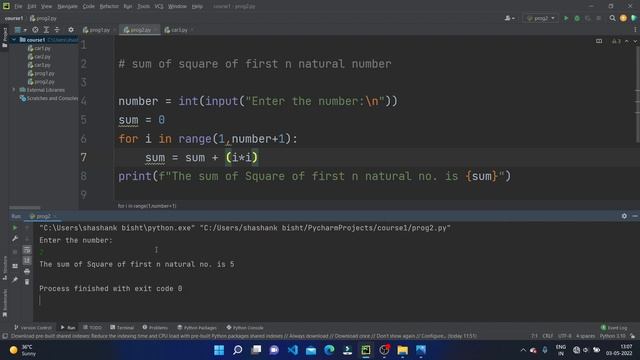Open Search Everywhere magnifier icon
Image resolution: width=640 pixels, height=360 pixels.
coord(612,18)
